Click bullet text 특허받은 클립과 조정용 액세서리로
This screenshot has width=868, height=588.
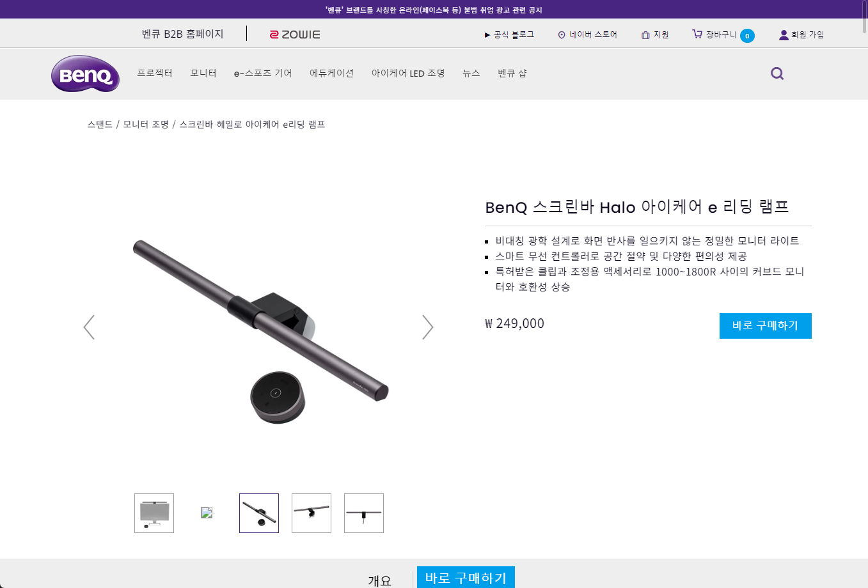[x=650, y=279]
